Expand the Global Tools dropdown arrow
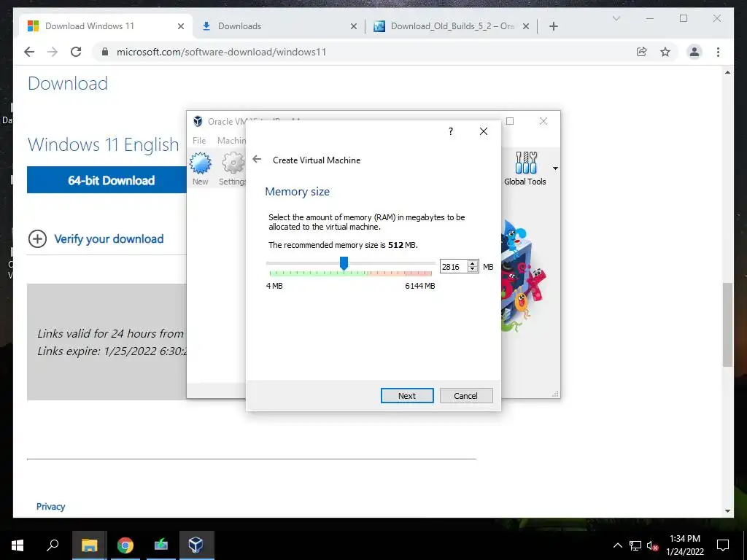Viewport: 747px width, 560px height. click(555, 168)
